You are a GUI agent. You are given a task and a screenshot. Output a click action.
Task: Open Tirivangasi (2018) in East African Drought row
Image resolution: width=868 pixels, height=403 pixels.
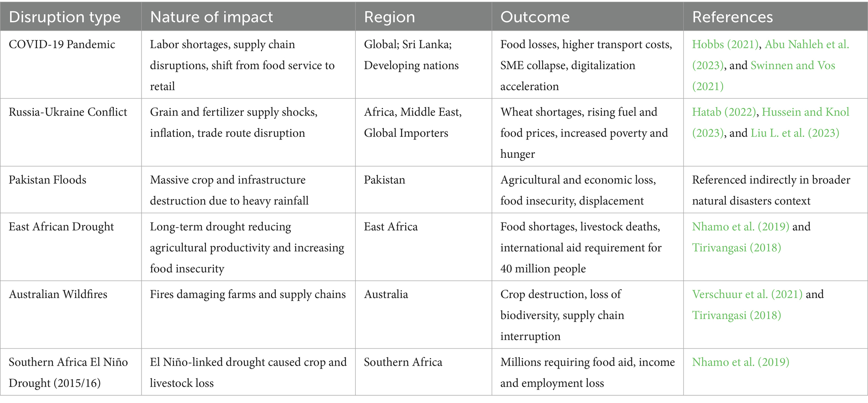click(736, 248)
